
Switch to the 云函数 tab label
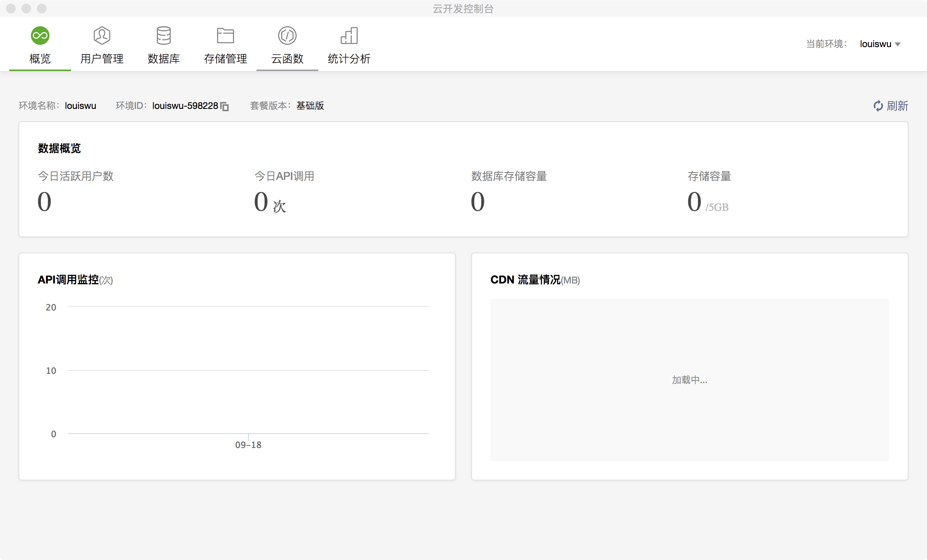[287, 59]
